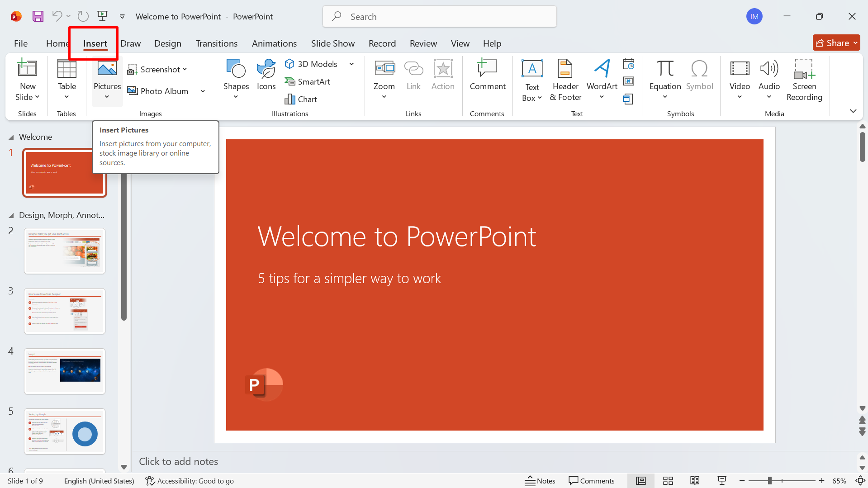Insert Shapes from Illustrations group
Image resolution: width=868 pixels, height=488 pixels.
pyautogui.click(x=236, y=80)
